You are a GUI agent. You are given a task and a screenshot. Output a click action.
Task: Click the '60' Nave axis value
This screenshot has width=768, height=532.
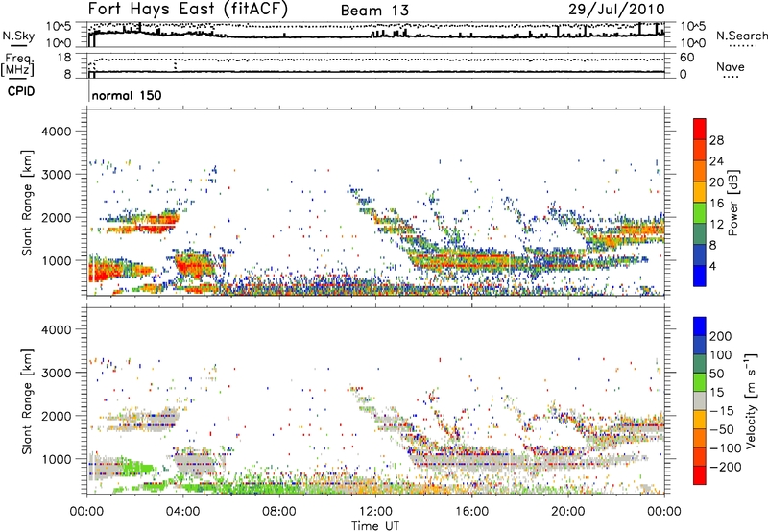pos(686,58)
